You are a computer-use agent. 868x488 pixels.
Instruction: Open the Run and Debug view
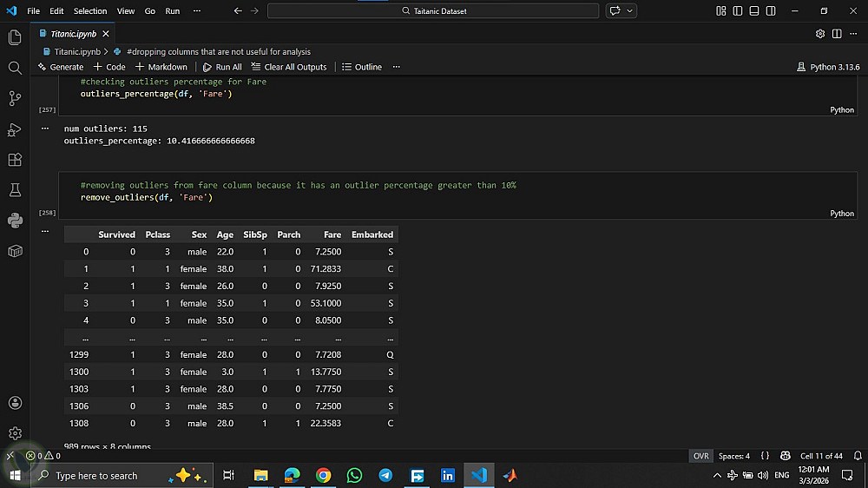[x=15, y=129]
